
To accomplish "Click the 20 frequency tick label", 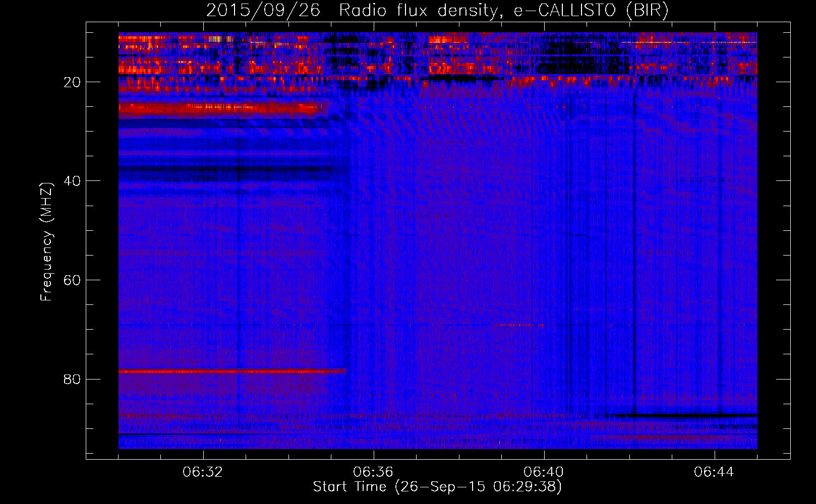I will coord(73,82).
